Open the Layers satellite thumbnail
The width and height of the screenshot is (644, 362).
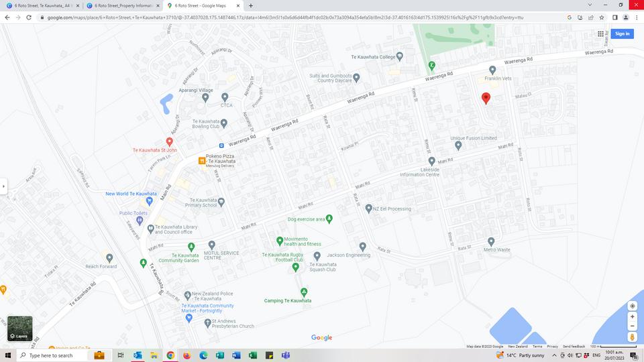19,328
